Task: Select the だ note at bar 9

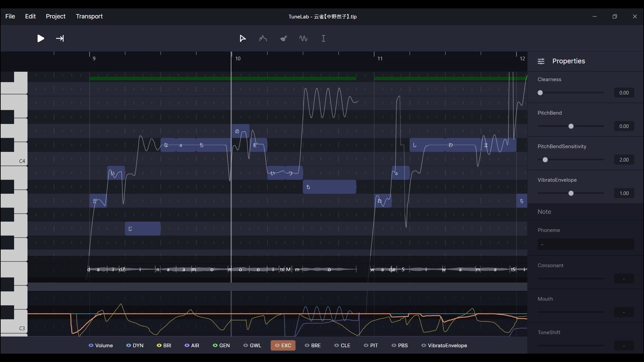Action: tap(98, 201)
